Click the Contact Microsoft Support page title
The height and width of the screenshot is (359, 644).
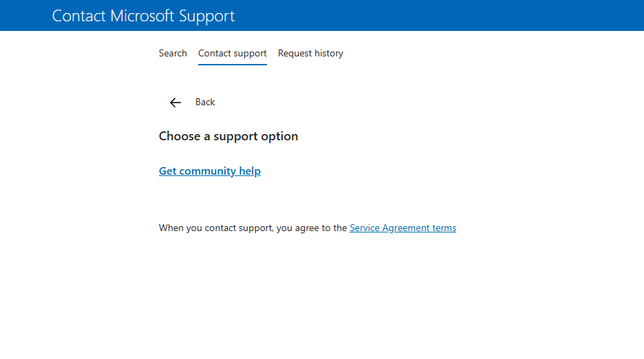143,16
